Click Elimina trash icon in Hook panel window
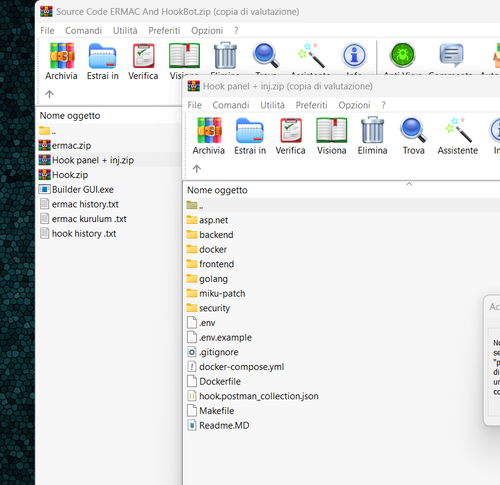The image size is (500, 485). coord(373,130)
